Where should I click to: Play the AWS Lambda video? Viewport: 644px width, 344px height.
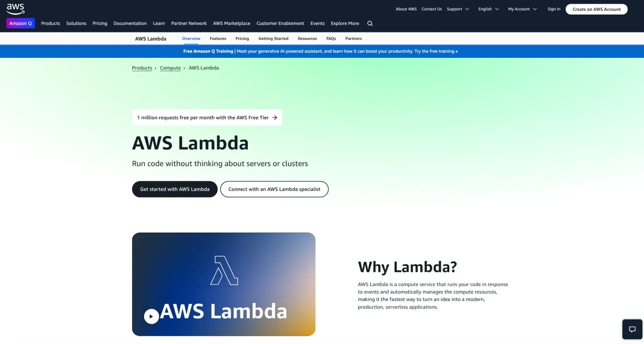click(x=151, y=316)
